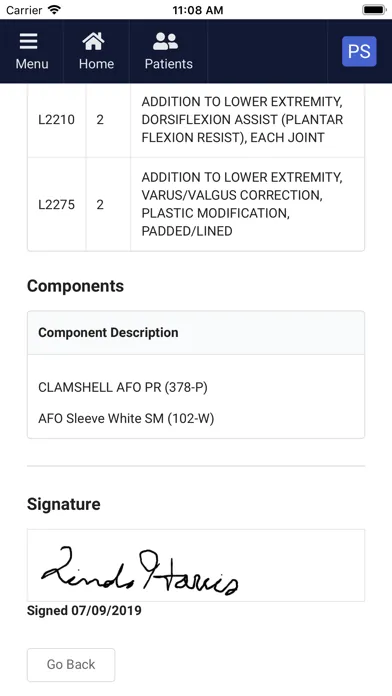
Task: Select CLAMSHELL AFO PR (378-P) component
Action: (123, 388)
